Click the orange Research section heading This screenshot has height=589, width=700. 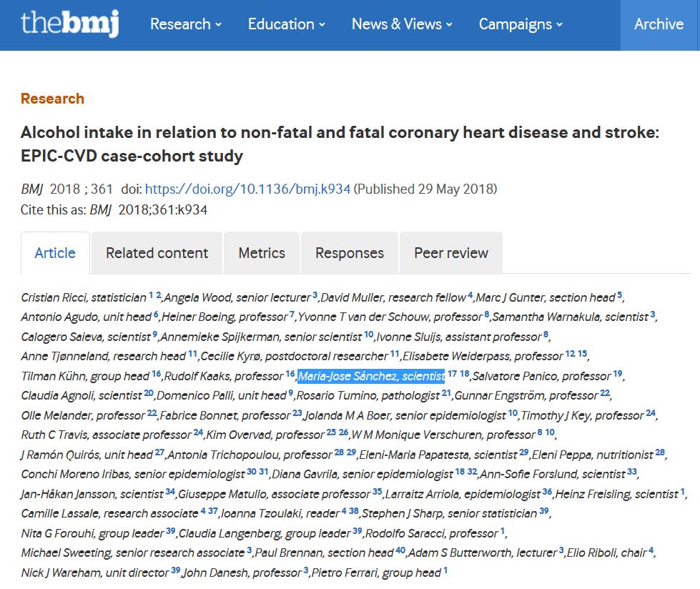click(52, 99)
